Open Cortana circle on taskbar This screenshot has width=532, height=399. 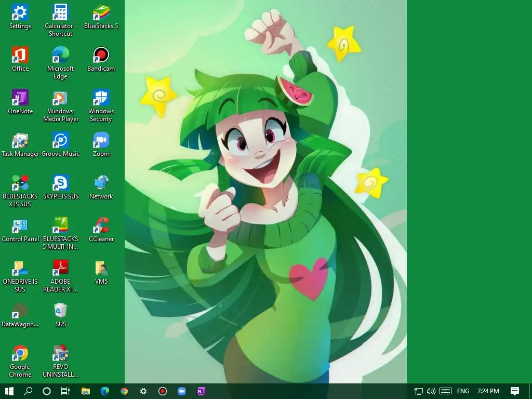tap(47, 391)
